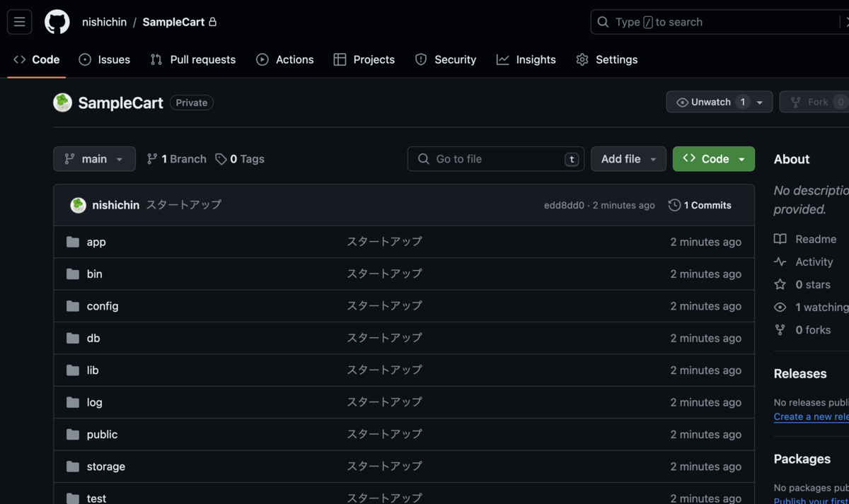This screenshot has height=504, width=849.
Task: View the 1 Commits history
Action: 700,205
